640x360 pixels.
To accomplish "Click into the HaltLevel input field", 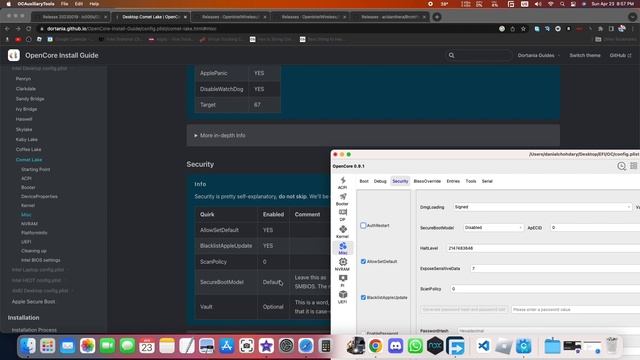I will pyautogui.click(x=543, y=248).
